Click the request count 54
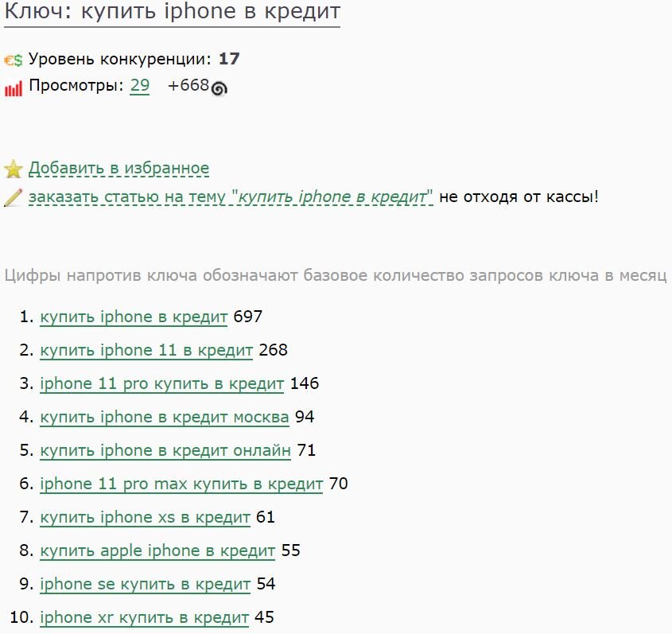Image resolution: width=672 pixels, height=634 pixels. click(x=266, y=584)
